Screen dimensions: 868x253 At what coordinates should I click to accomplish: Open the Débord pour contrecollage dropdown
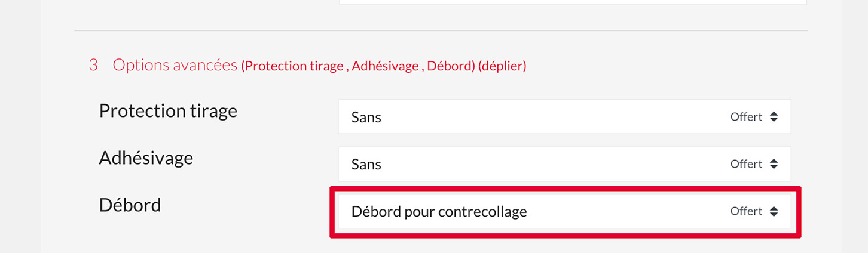(x=564, y=211)
